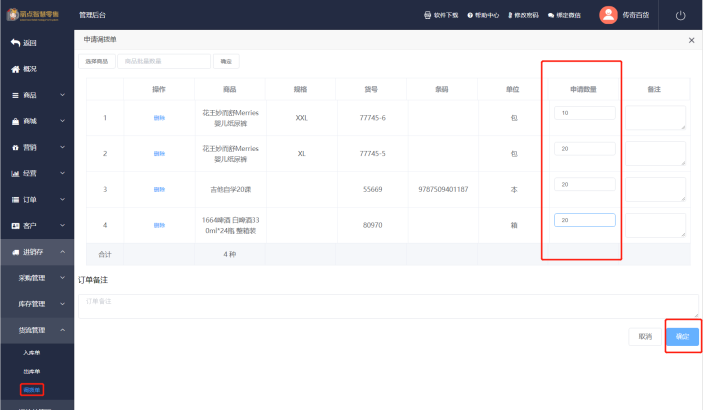Click the 选择商品 button
This screenshot has width=703, height=410.
pos(97,61)
